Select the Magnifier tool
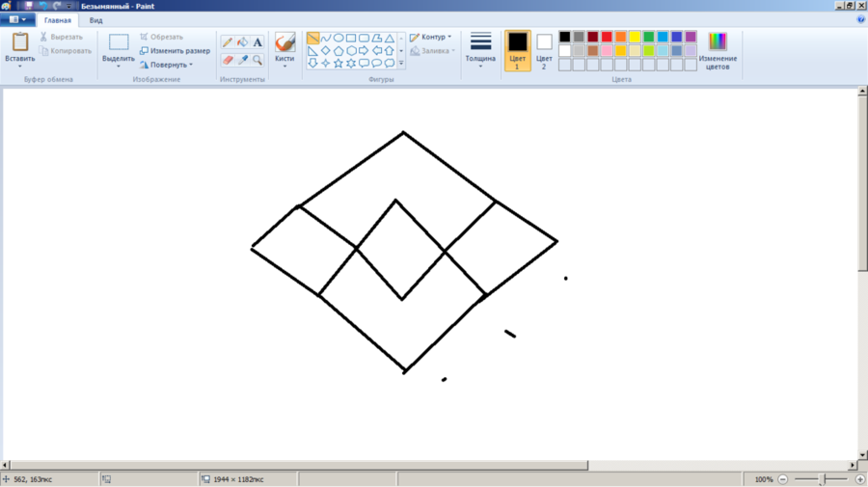This screenshot has height=487, width=868. point(258,60)
